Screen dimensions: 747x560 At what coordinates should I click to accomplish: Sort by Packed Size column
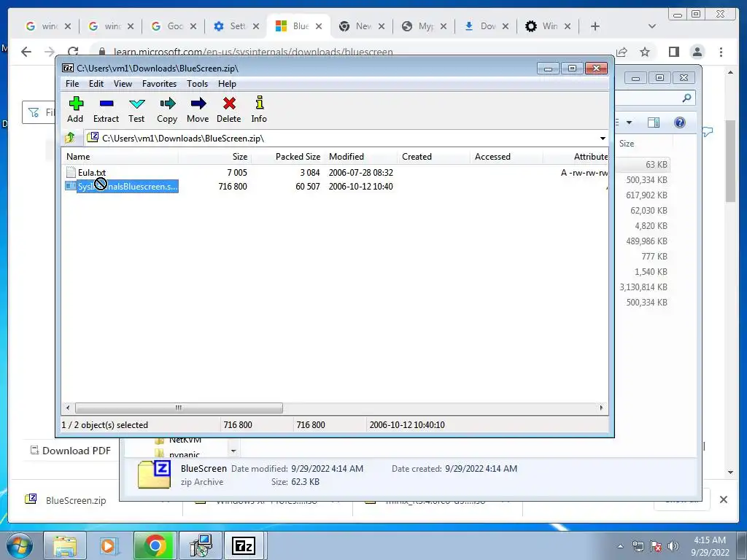point(287,157)
